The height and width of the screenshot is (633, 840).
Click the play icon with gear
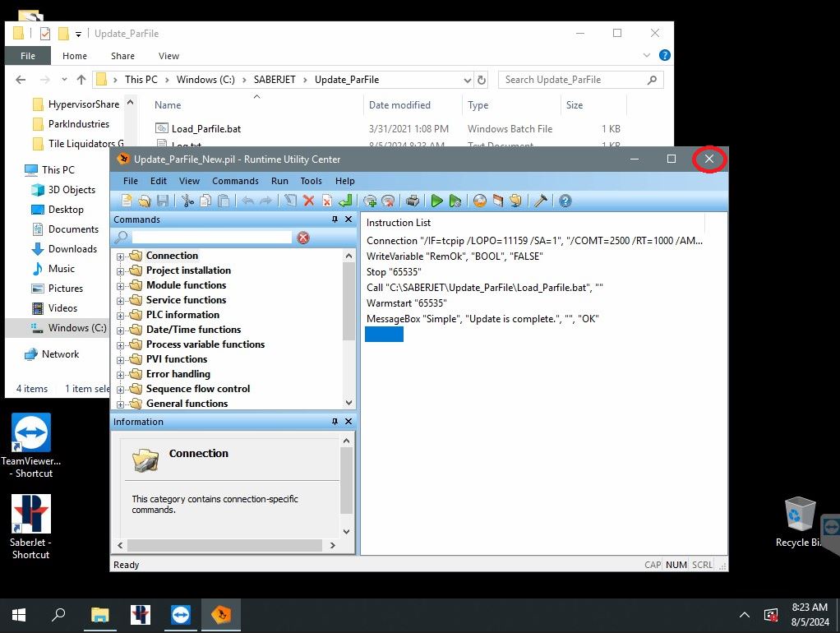(x=455, y=201)
